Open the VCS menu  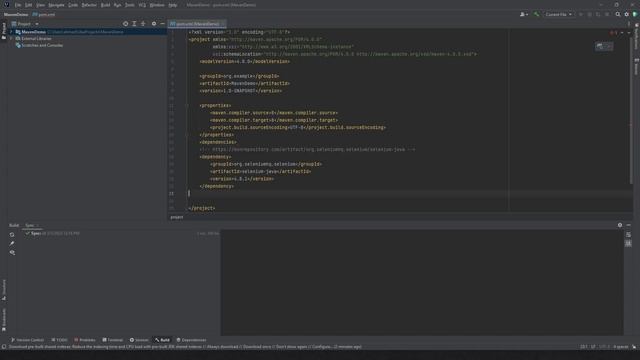point(142,5)
